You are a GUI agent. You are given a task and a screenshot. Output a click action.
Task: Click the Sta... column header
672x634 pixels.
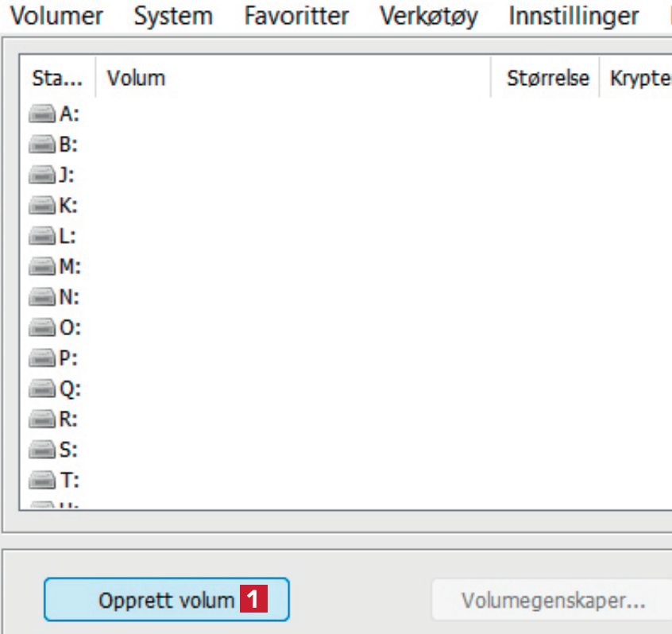[56, 78]
